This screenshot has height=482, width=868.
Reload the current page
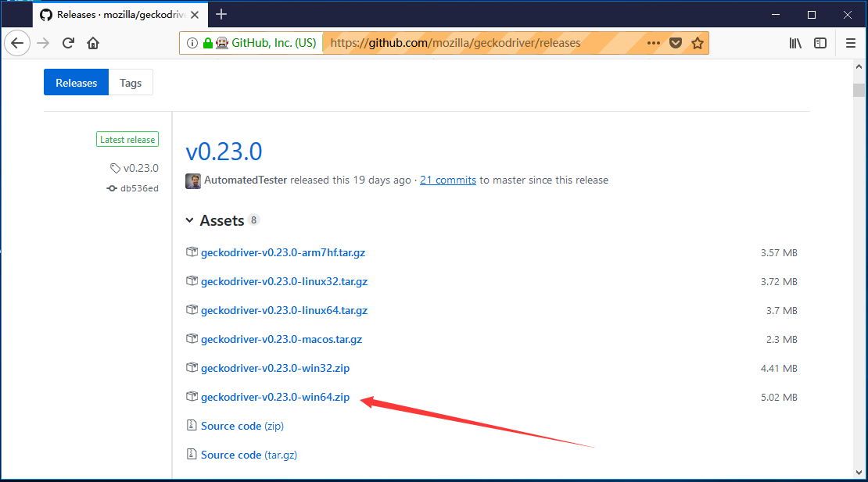68,43
